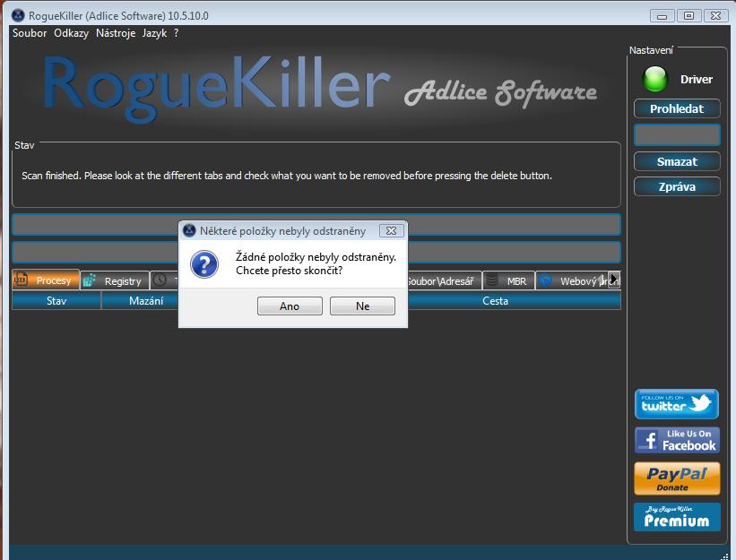This screenshot has height=560, width=736.
Task: Click Ne in the dialog
Action: pos(362,306)
